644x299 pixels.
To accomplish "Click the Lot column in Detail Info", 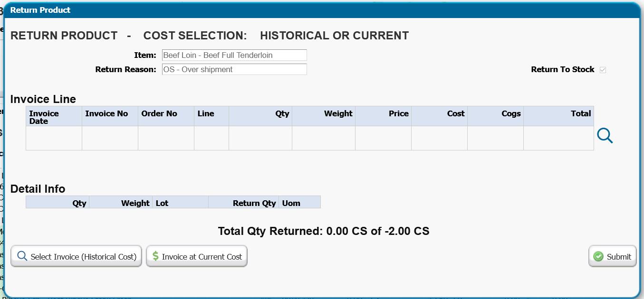I will point(162,203).
